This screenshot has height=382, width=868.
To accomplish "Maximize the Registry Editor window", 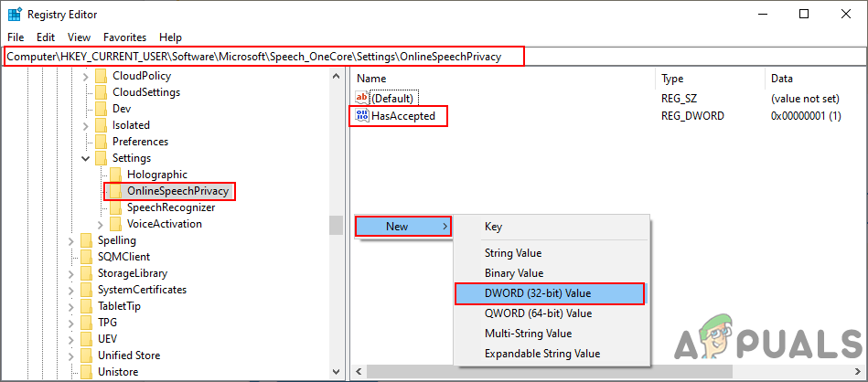I will [804, 15].
